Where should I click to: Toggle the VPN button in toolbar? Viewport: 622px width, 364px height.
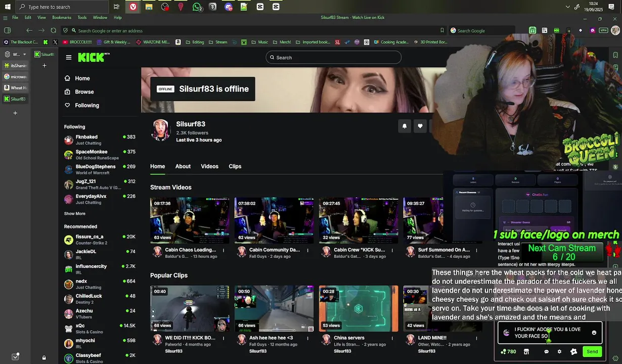coord(603,30)
